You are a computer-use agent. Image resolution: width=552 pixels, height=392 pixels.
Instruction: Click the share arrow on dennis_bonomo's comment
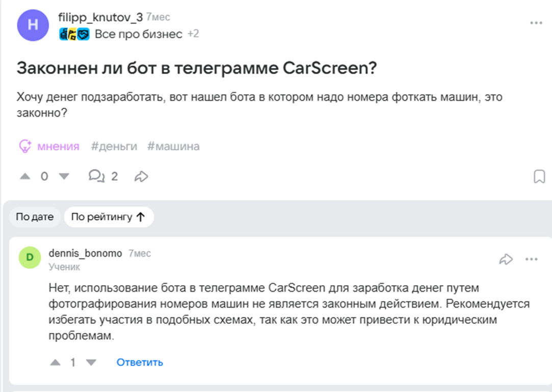506,259
